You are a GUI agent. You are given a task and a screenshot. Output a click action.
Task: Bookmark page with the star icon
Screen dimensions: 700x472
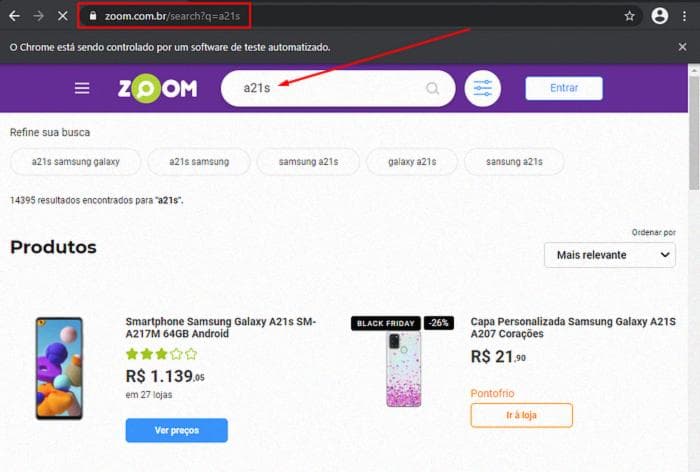tap(629, 16)
